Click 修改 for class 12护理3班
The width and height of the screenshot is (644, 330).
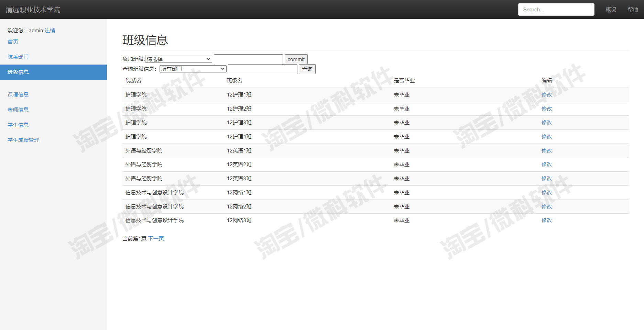(x=547, y=123)
